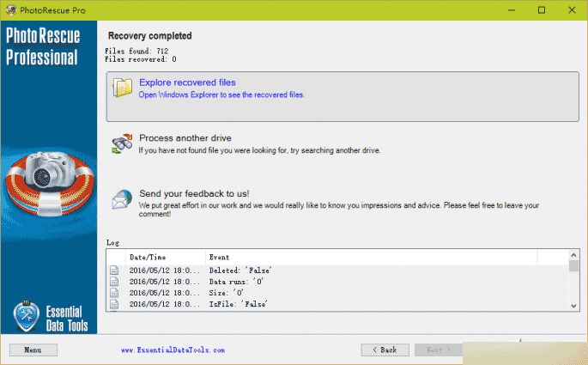Click the < Back button
This screenshot has height=365, width=588.
point(385,350)
